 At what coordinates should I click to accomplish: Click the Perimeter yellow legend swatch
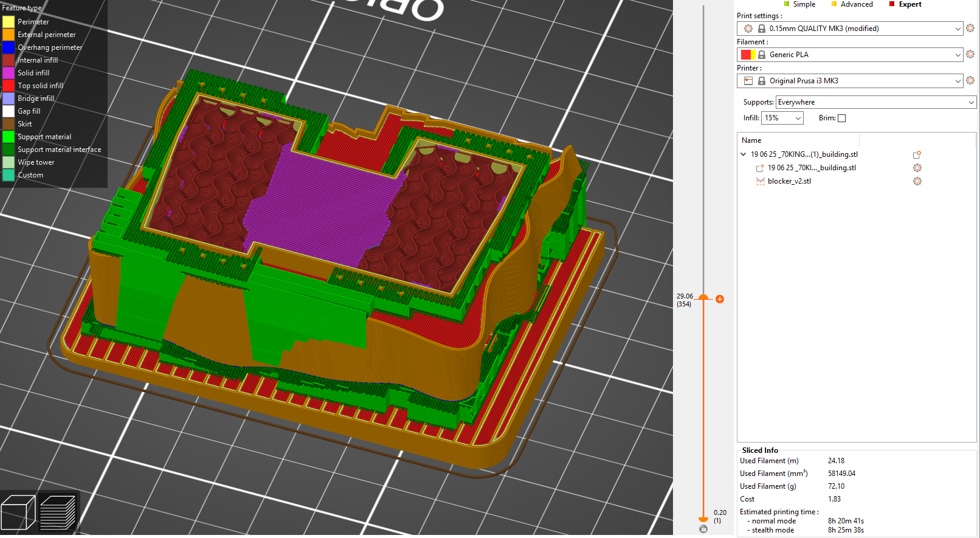(x=9, y=22)
